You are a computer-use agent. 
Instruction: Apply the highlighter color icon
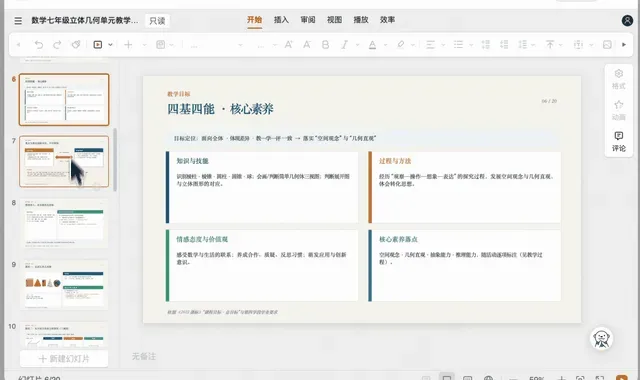[x=400, y=44]
